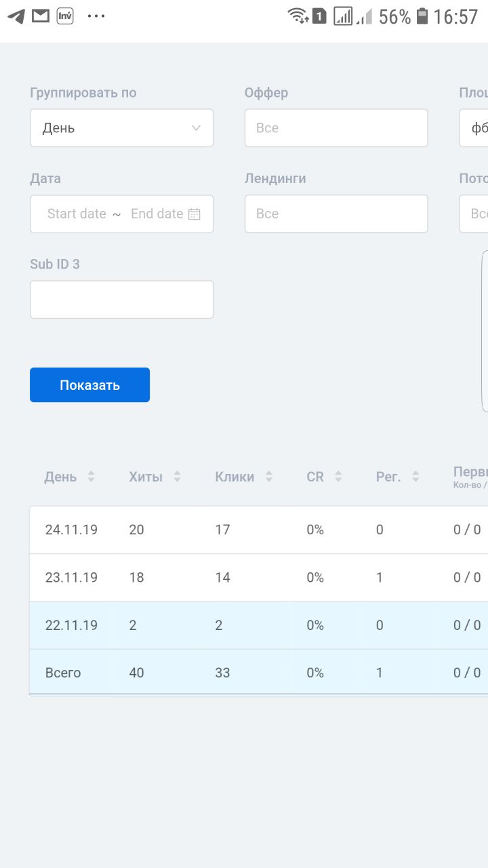
Task: Sort table by Хиты column arrows
Action: coord(177,477)
